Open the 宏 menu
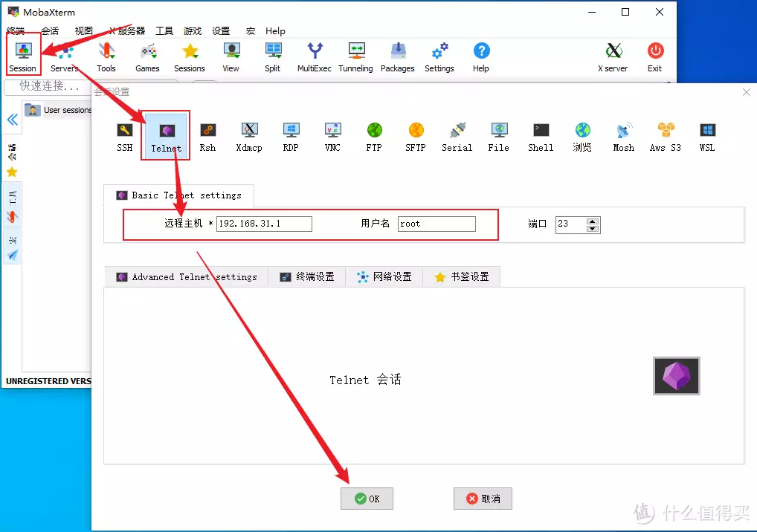 (x=250, y=31)
